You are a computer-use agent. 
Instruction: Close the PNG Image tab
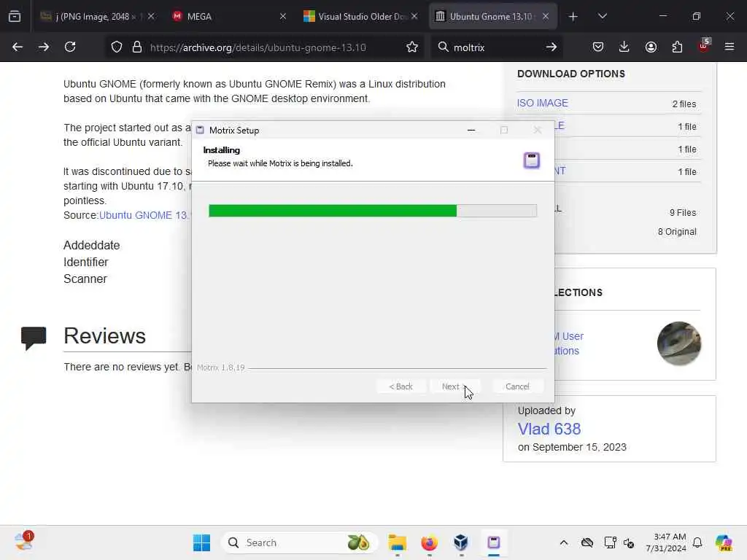point(151,16)
